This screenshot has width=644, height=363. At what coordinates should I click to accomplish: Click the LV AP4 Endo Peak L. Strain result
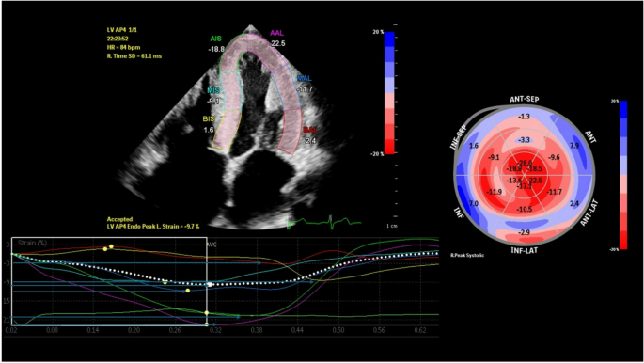click(153, 227)
